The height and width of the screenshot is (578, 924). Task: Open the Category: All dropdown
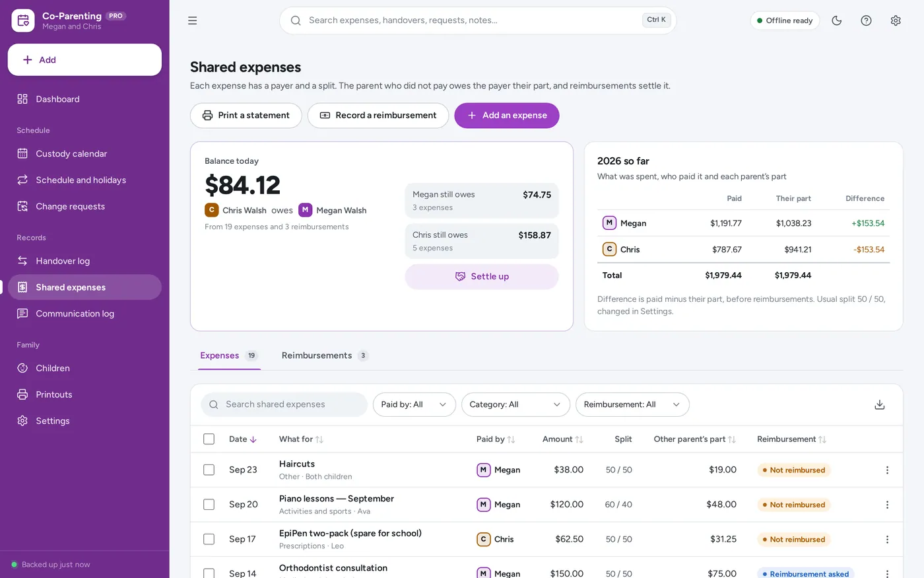click(515, 404)
